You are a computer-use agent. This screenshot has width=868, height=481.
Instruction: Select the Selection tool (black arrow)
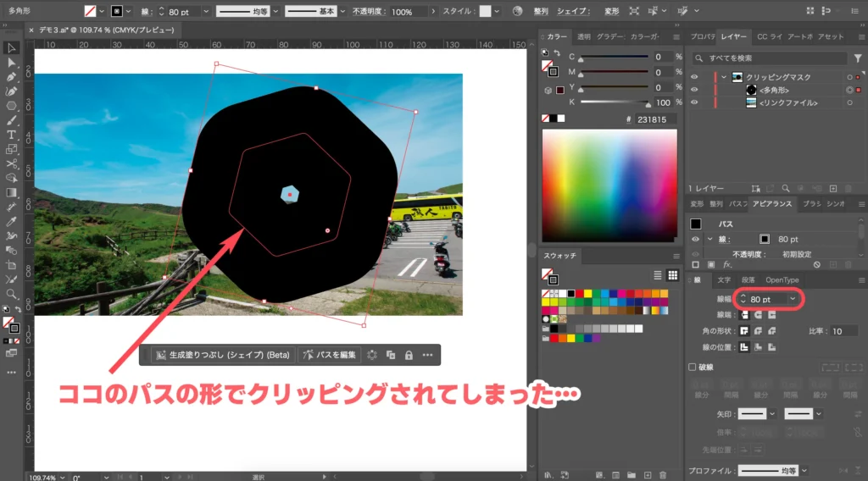point(11,48)
